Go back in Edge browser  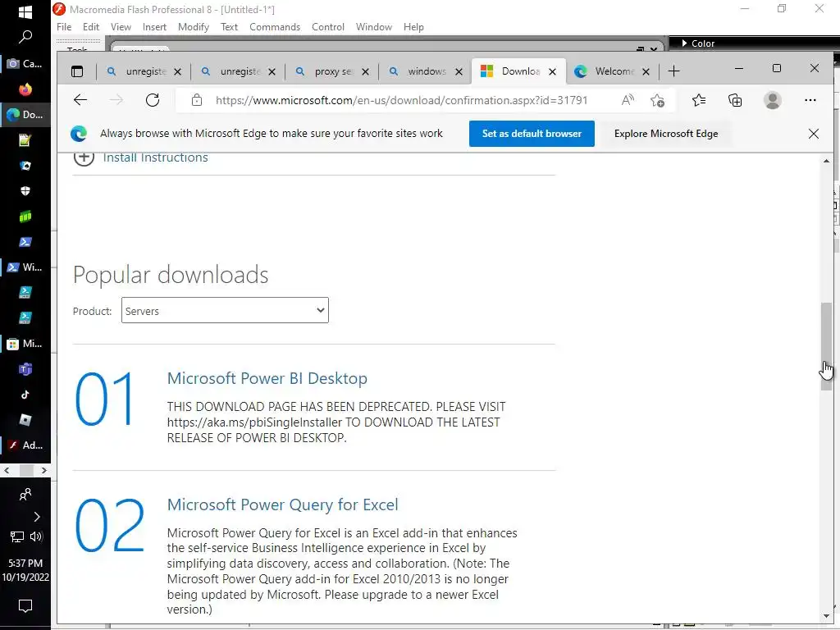pyautogui.click(x=80, y=99)
